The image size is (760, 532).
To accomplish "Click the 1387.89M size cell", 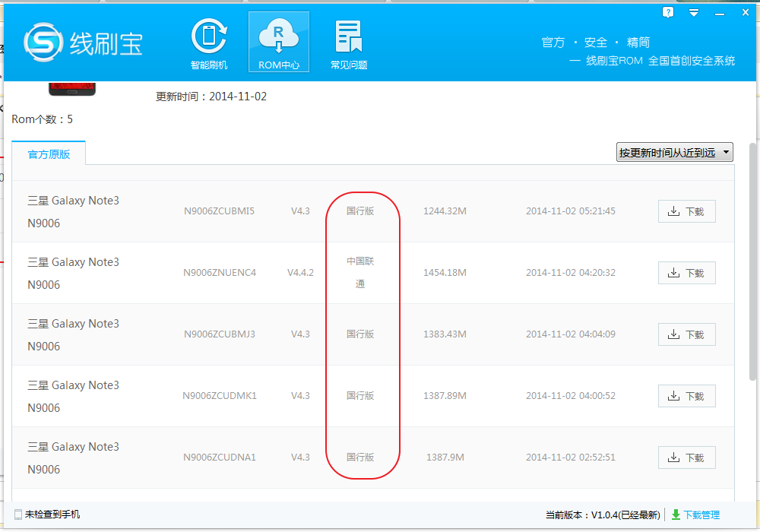I will click(x=445, y=396).
